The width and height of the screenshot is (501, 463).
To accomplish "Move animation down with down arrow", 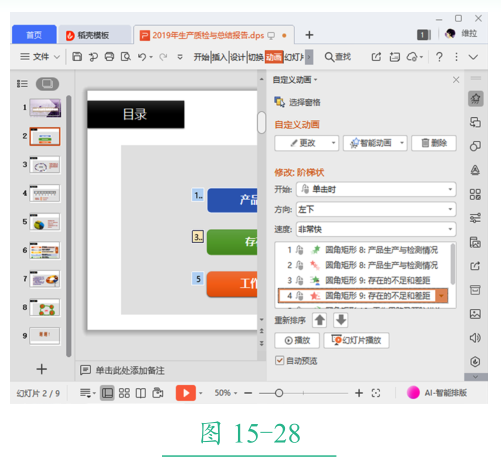I will pos(341,320).
